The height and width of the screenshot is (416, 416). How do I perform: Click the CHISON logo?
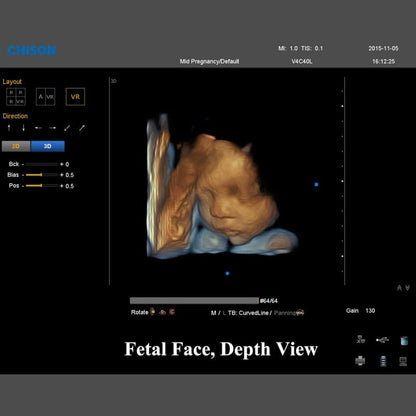click(x=32, y=50)
